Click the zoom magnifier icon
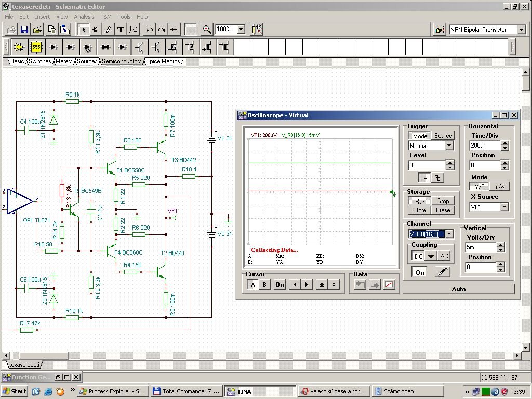The height and width of the screenshot is (399, 532). (x=207, y=30)
